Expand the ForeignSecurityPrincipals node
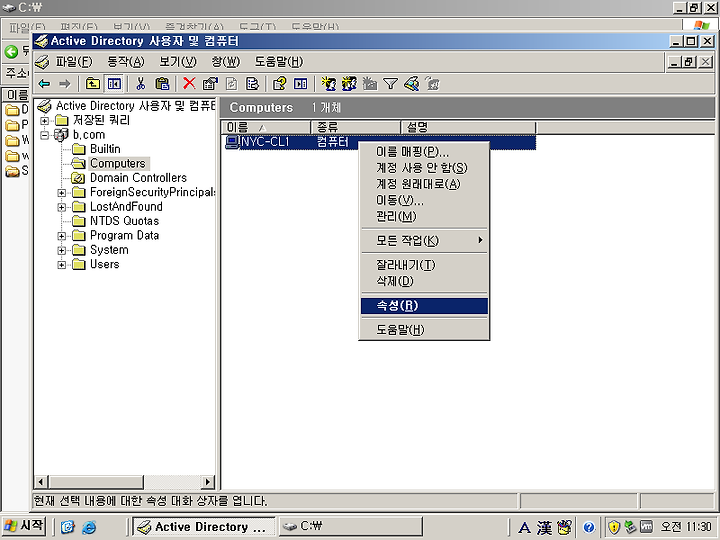This screenshot has height=540, width=720. 62,193
